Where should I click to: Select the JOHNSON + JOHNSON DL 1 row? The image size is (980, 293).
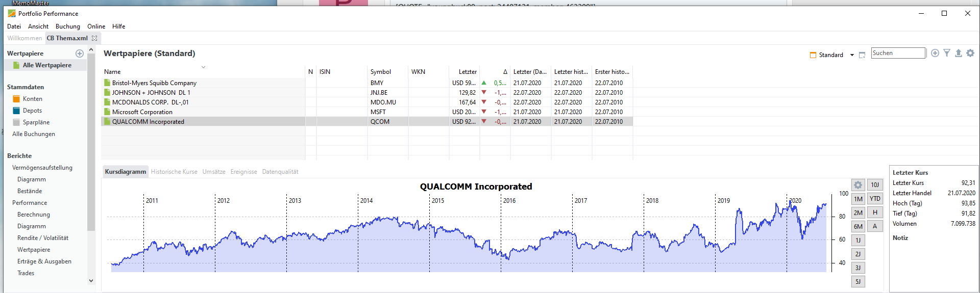[x=367, y=92]
